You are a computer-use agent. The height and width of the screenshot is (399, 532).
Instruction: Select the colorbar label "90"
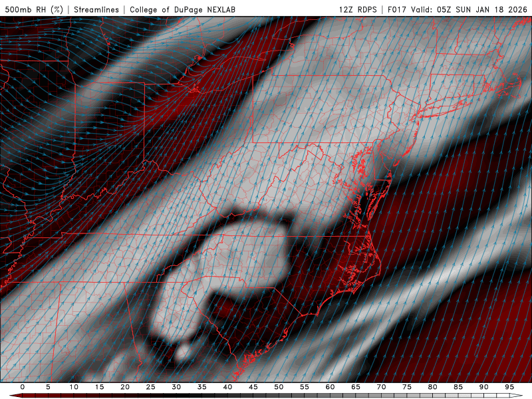coord(484,387)
